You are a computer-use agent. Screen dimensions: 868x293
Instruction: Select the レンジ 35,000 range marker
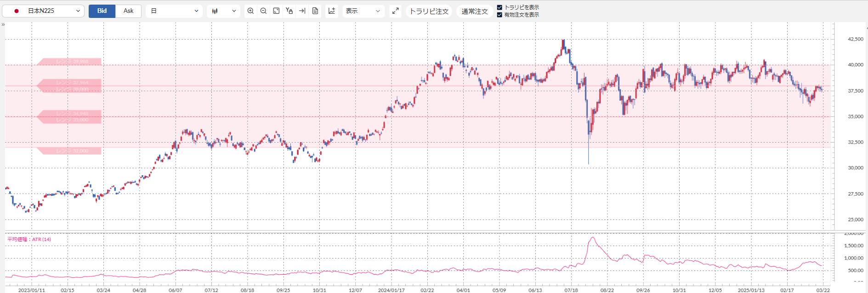(x=69, y=120)
